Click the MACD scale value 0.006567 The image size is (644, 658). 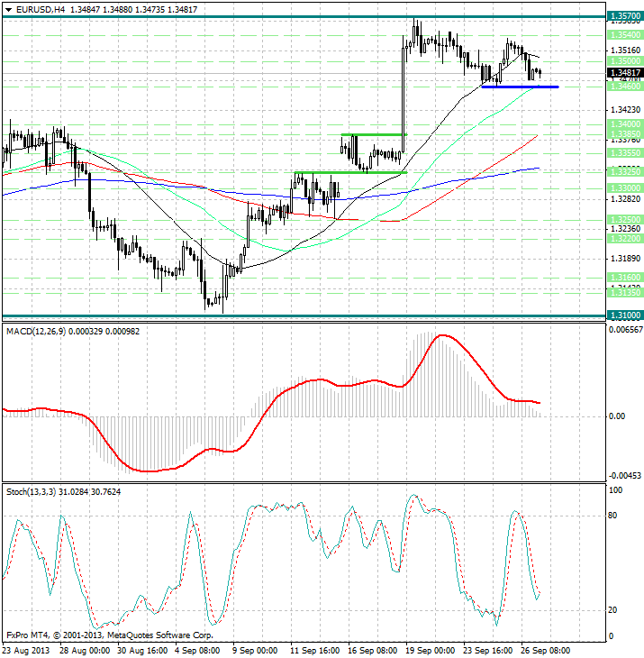point(625,330)
